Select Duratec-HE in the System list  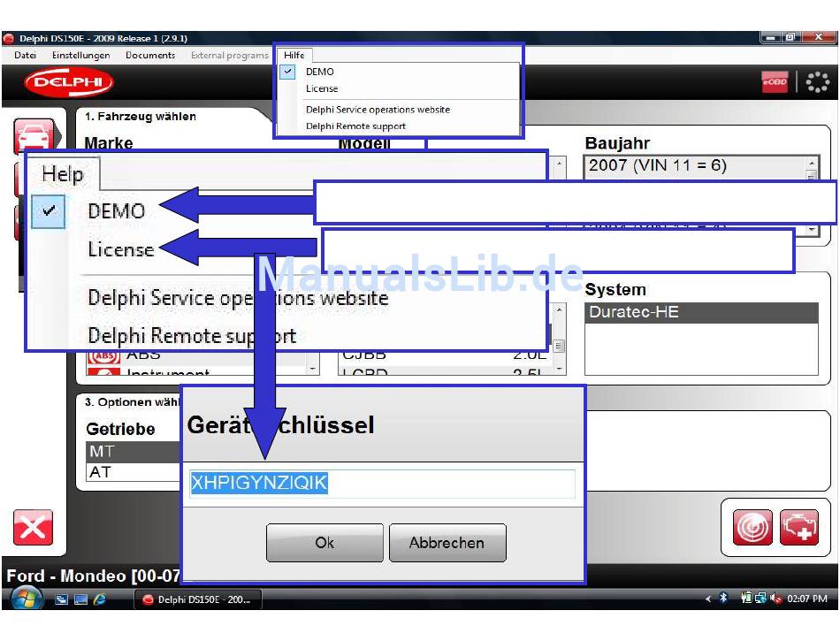(x=701, y=312)
